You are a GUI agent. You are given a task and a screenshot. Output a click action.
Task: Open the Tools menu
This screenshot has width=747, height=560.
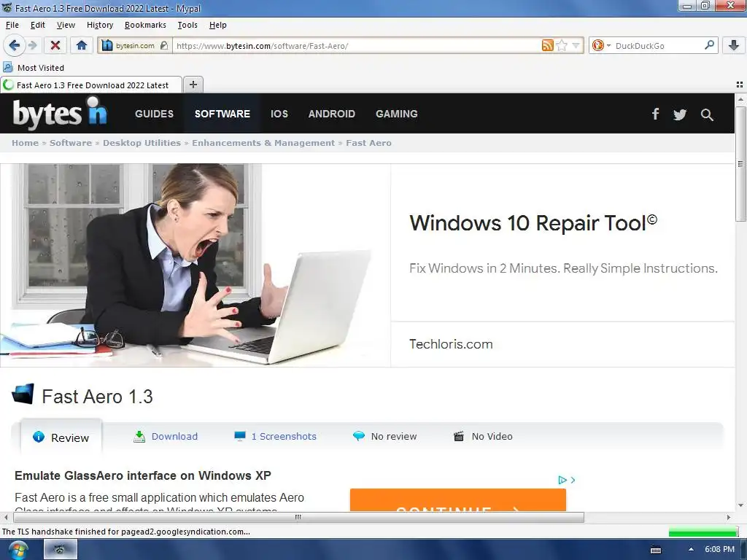point(187,25)
